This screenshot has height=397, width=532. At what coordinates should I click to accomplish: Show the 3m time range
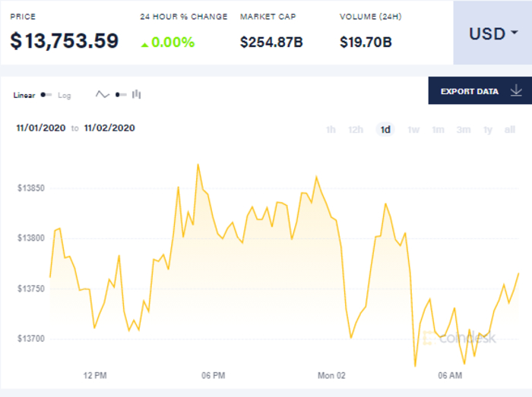pos(463,130)
